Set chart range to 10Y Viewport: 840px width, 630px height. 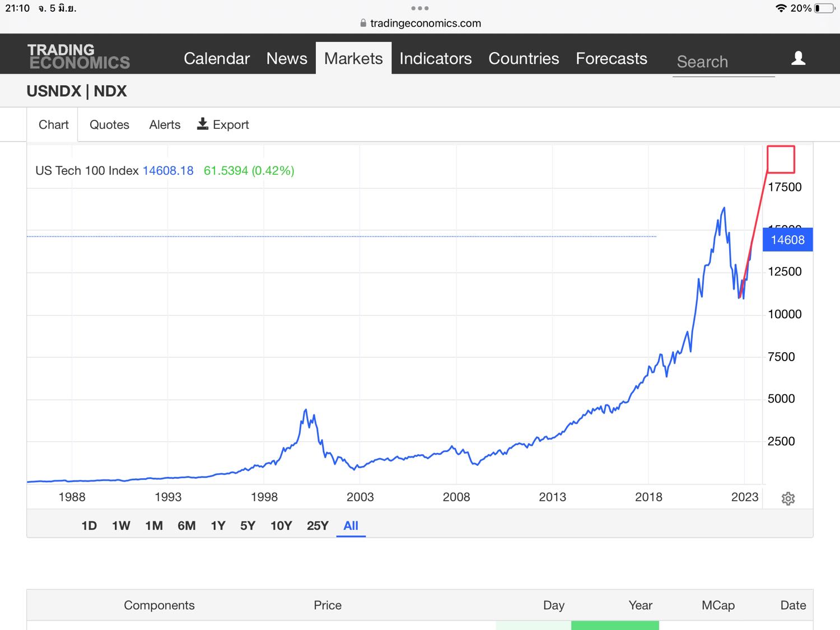(281, 525)
